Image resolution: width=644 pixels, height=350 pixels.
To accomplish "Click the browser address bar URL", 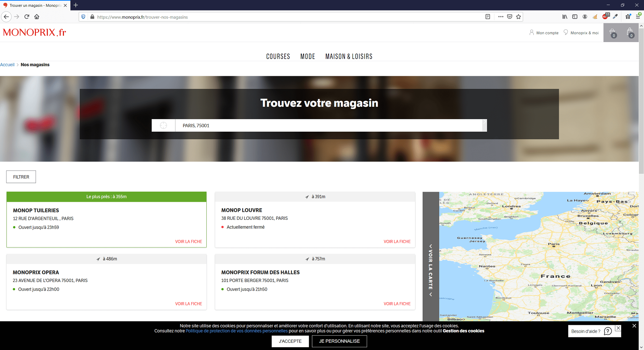I will click(143, 17).
